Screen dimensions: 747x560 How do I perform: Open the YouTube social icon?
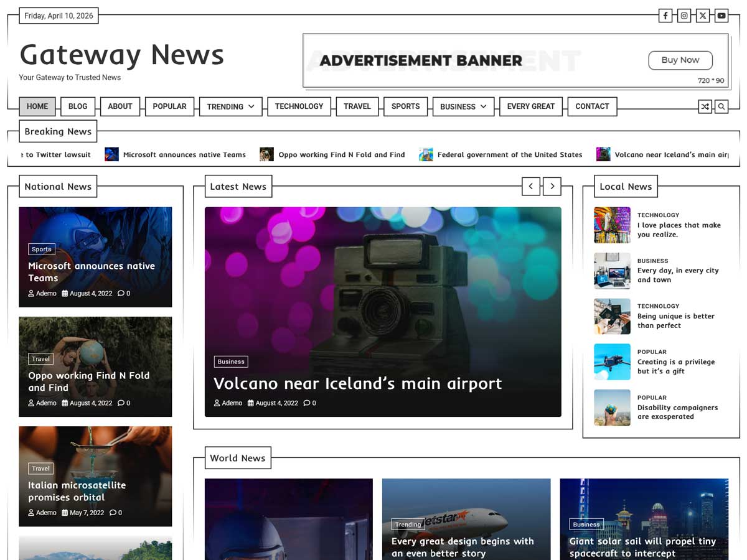coord(721,16)
